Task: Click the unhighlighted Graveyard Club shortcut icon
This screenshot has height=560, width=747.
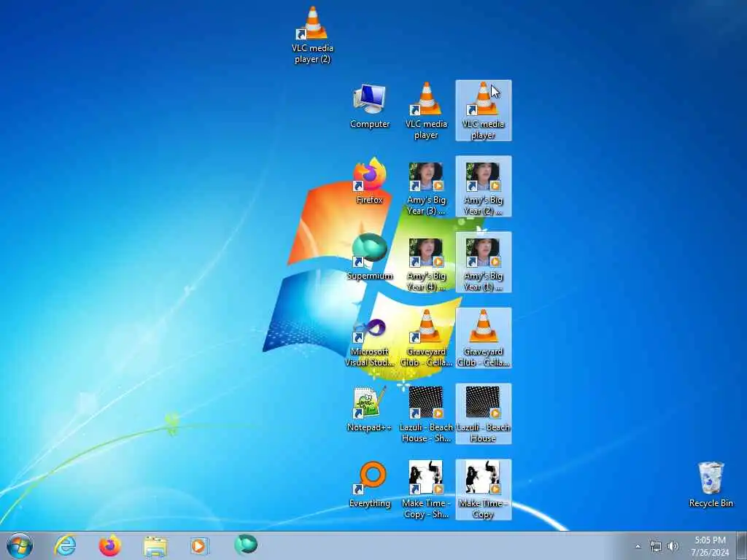Action: pyautogui.click(x=426, y=338)
